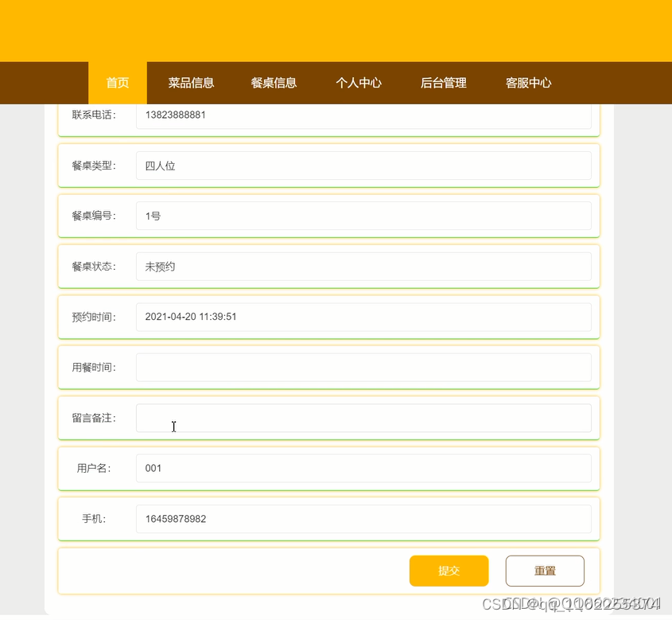Image resolution: width=672 pixels, height=620 pixels.
Task: Click the 餐桌编号 field showing 1号
Action: click(x=363, y=216)
